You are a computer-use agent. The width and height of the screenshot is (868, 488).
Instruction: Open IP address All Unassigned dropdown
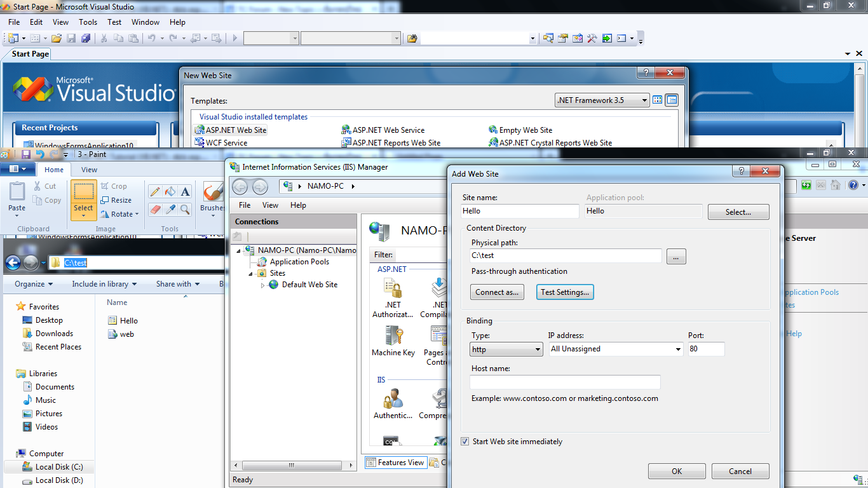coord(616,349)
